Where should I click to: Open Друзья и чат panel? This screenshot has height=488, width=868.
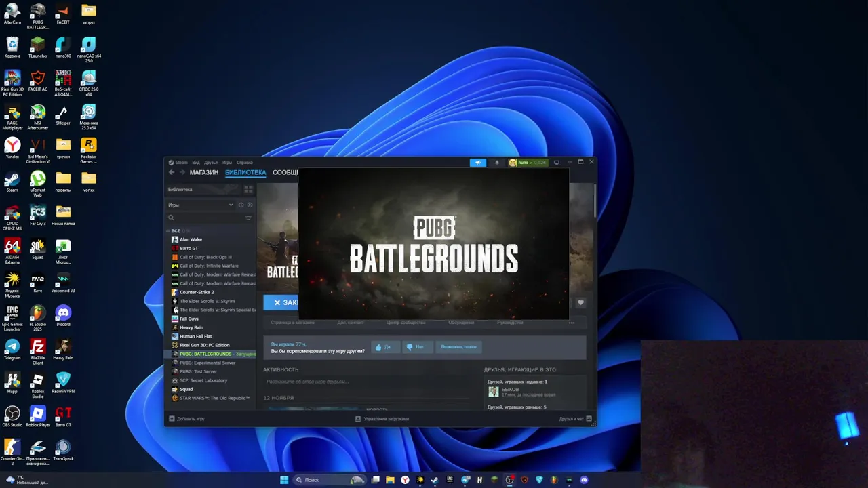click(x=575, y=419)
